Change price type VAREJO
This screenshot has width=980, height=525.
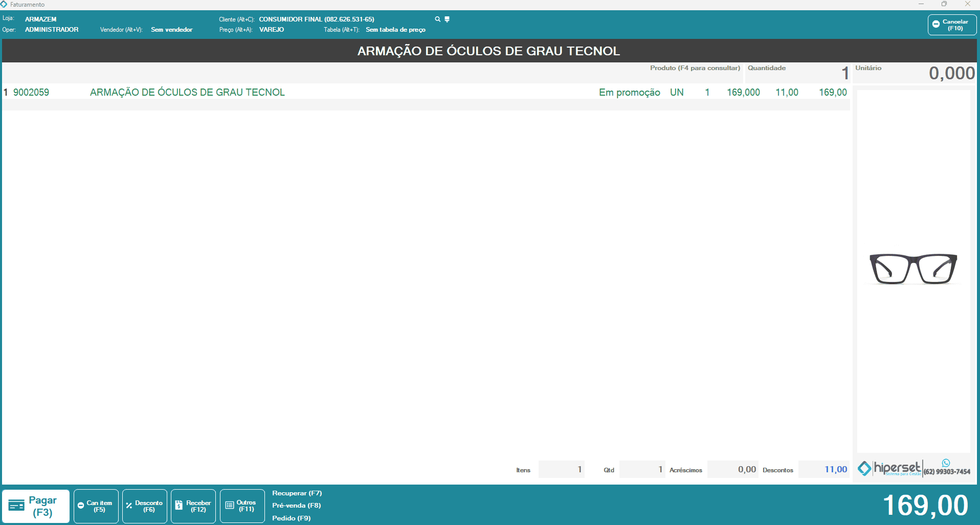tap(271, 30)
